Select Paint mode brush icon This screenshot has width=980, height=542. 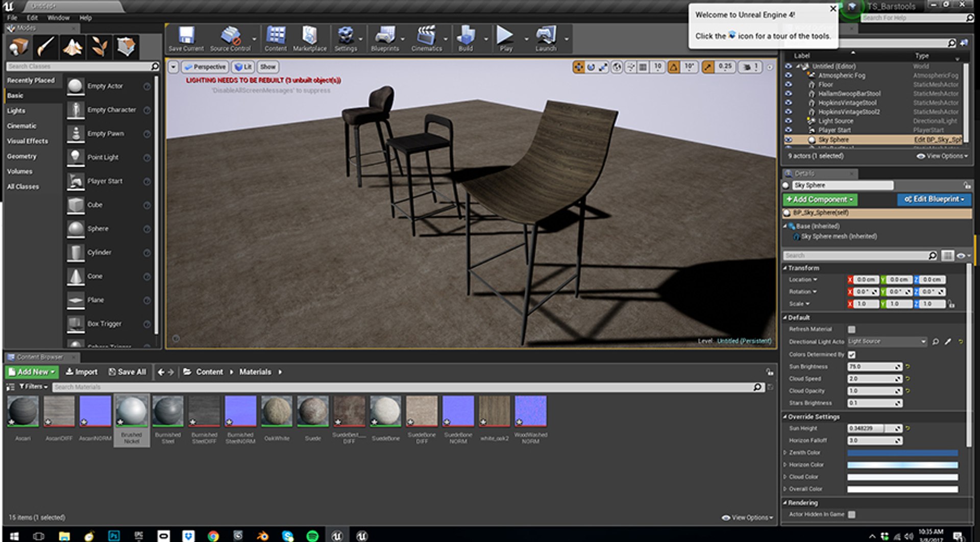(x=46, y=47)
